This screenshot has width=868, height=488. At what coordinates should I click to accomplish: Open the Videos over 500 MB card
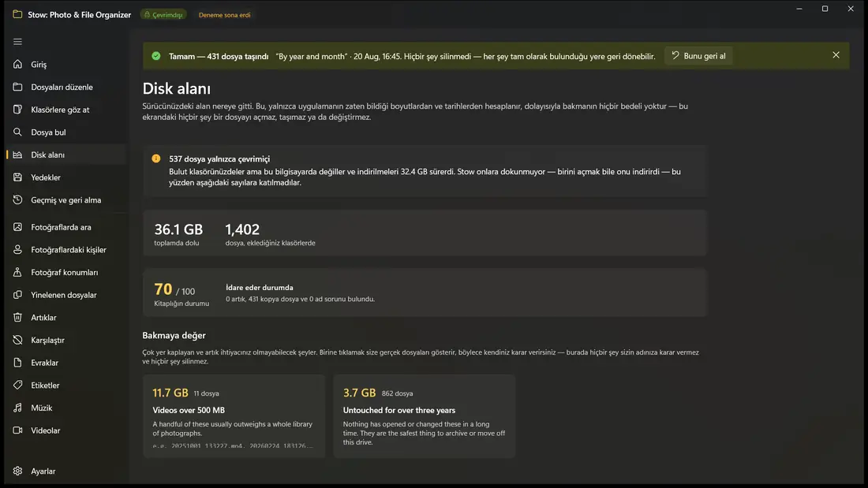click(x=234, y=416)
